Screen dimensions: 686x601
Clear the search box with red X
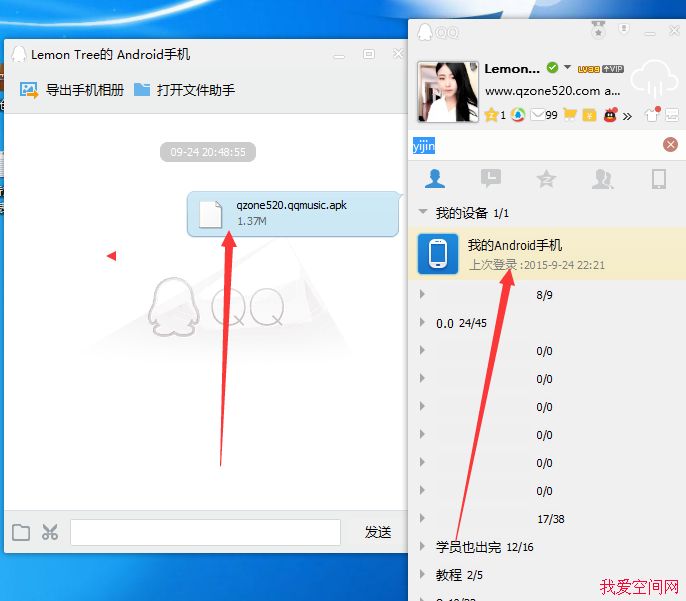point(670,145)
